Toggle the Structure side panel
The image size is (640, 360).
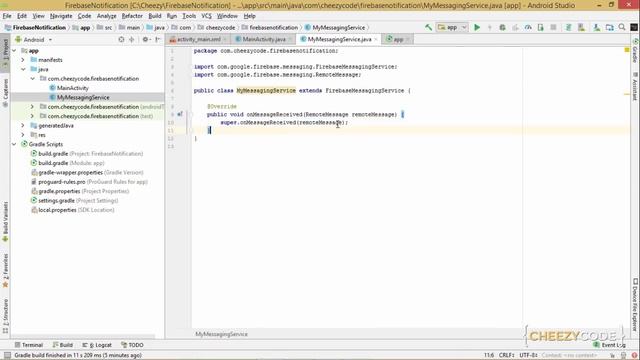5,316
